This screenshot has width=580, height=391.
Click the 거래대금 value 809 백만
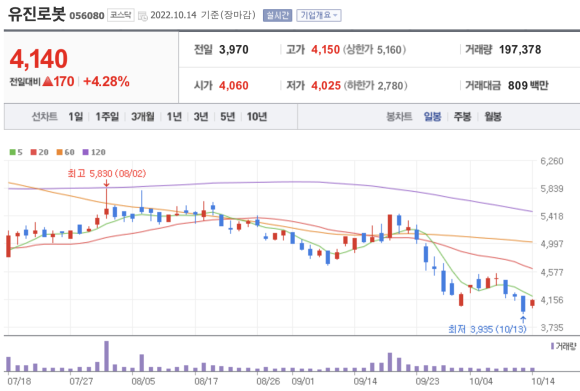[x=528, y=86]
